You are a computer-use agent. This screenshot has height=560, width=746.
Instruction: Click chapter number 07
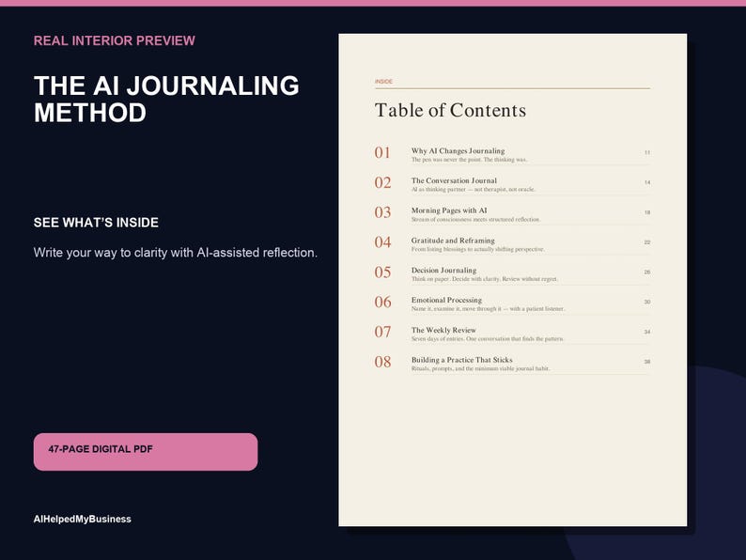382,332
